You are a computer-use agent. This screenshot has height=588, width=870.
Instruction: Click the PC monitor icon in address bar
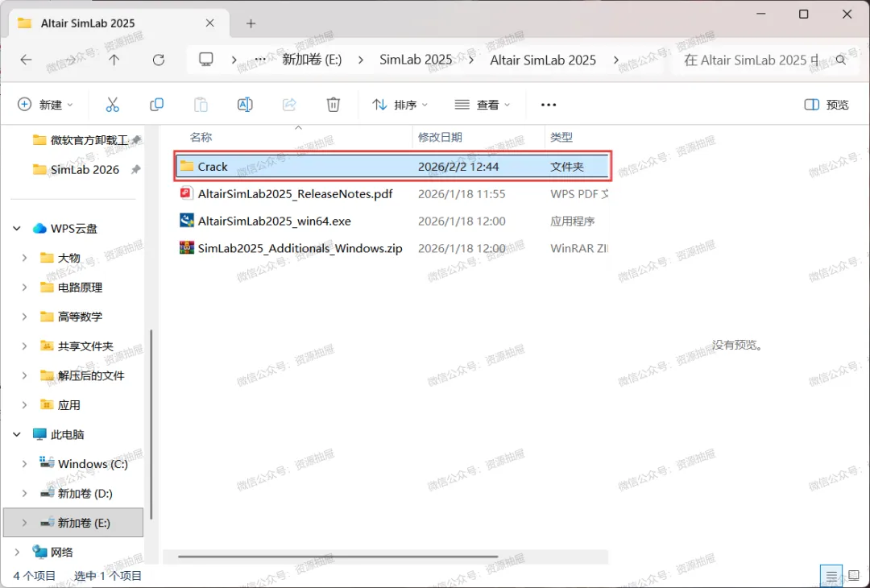click(x=206, y=60)
